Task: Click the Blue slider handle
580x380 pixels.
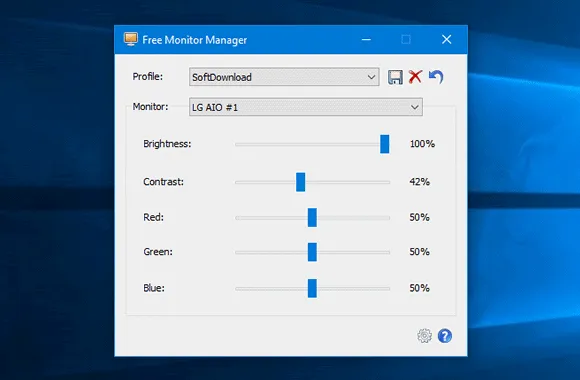Action: pyautogui.click(x=312, y=288)
